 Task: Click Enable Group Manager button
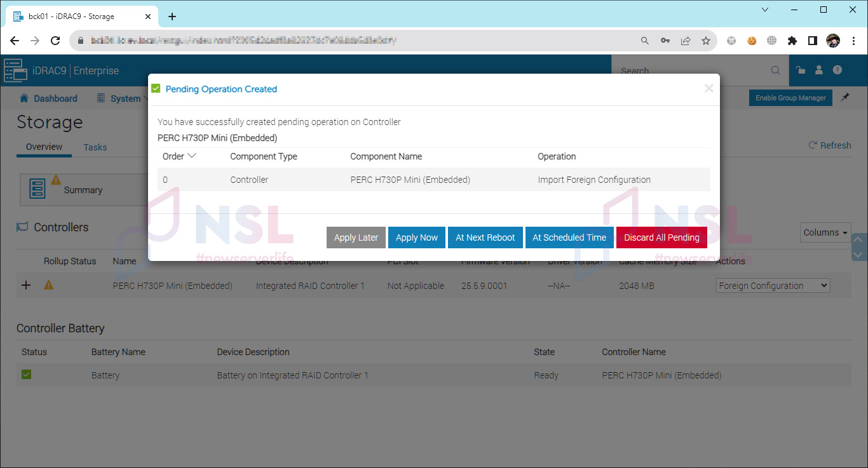coord(790,98)
